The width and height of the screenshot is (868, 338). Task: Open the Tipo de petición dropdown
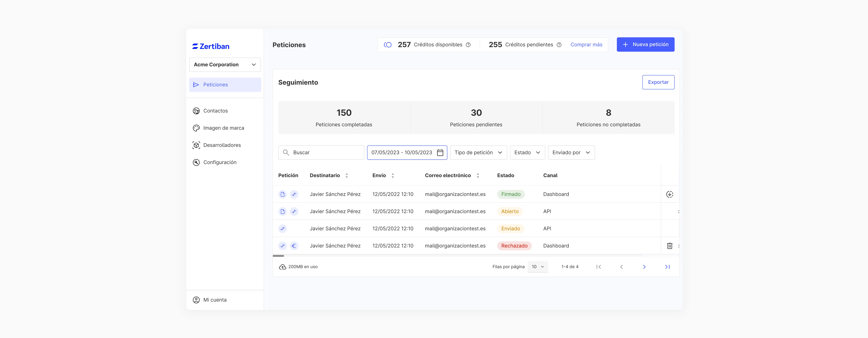click(478, 153)
